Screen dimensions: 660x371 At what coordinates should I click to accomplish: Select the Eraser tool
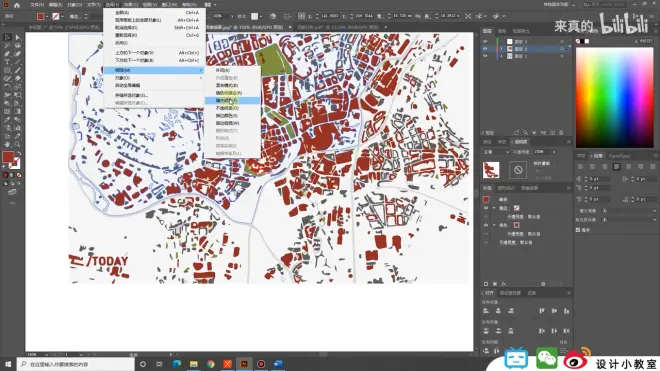(x=17, y=78)
